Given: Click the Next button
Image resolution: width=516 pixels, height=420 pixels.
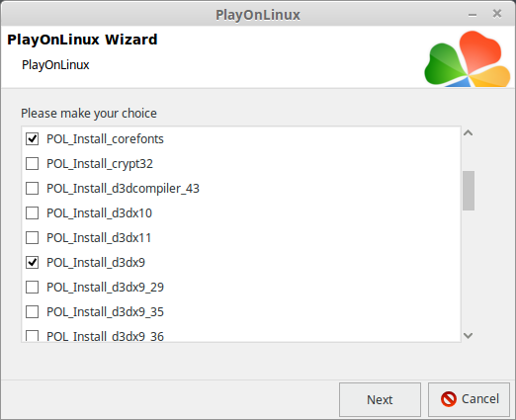Looking at the screenshot, I should click(x=380, y=399).
